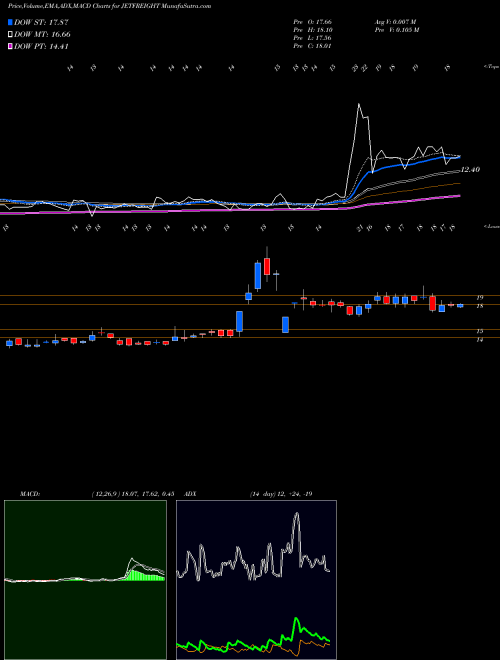Click the 'ADX' panel label
This screenshot has height=660, width=500.
click(190, 494)
